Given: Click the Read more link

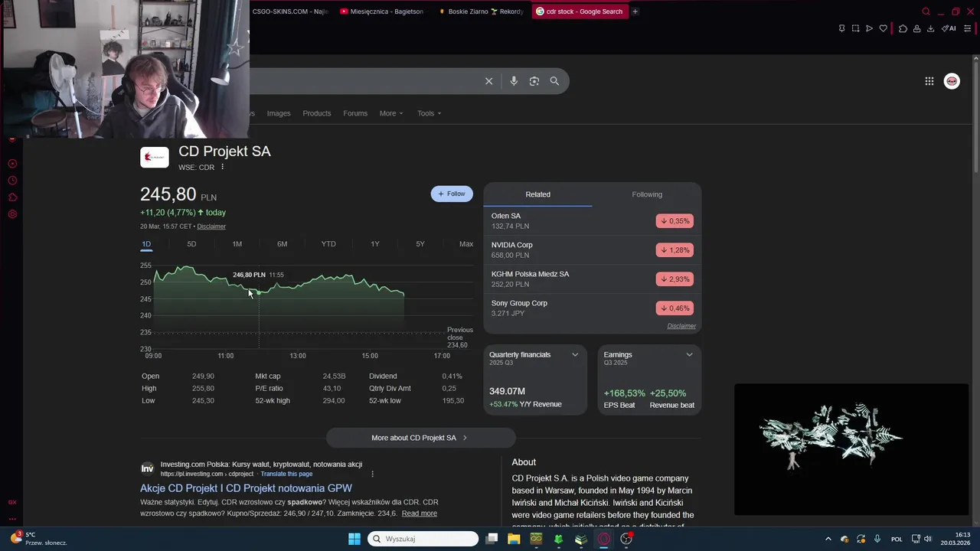Looking at the screenshot, I should [420, 514].
